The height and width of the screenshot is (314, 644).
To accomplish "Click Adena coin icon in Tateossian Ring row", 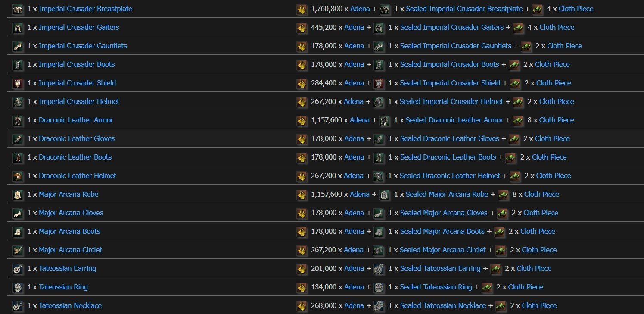I will [302, 287].
